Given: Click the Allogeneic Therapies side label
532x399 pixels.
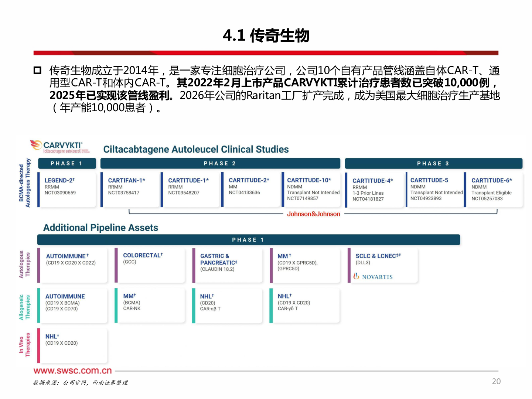Looking at the screenshot, I should coord(24,307).
